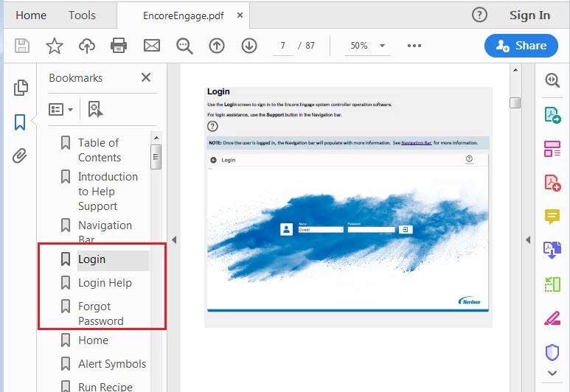Open Fill & Sign pen icon

coord(552,318)
